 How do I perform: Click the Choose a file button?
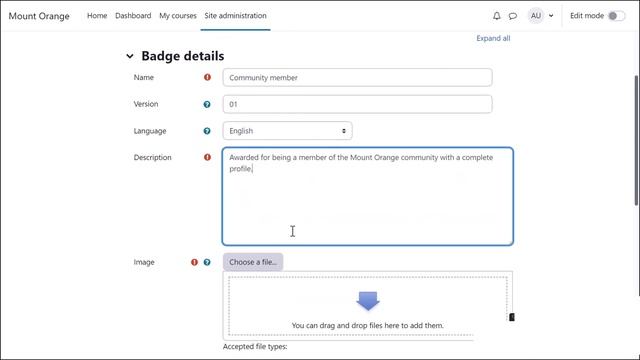tap(253, 262)
